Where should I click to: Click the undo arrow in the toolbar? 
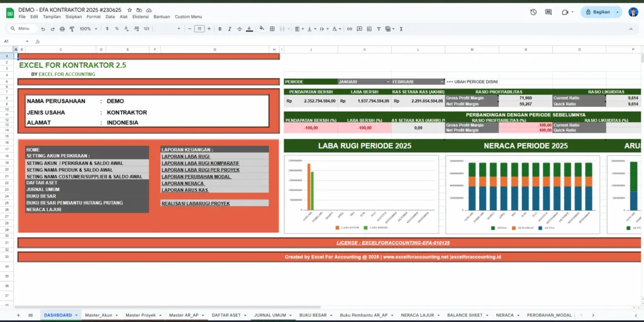43,29
